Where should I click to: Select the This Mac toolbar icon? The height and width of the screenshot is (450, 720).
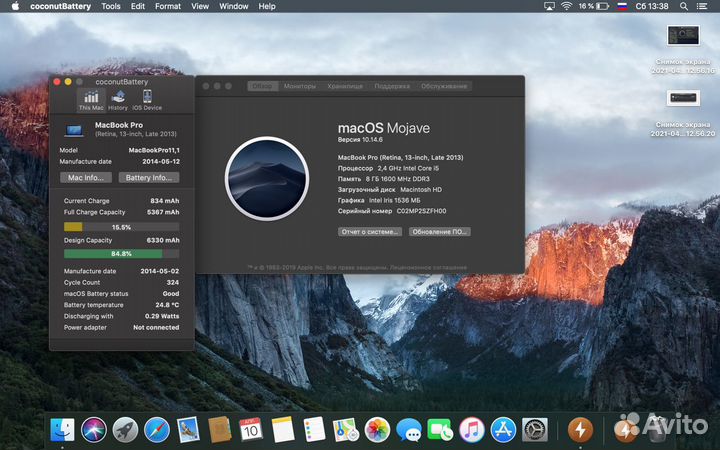[91, 100]
